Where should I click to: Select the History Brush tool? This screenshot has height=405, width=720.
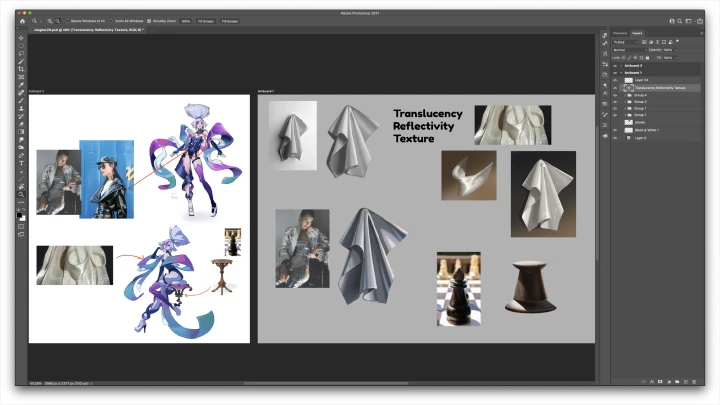[21, 116]
